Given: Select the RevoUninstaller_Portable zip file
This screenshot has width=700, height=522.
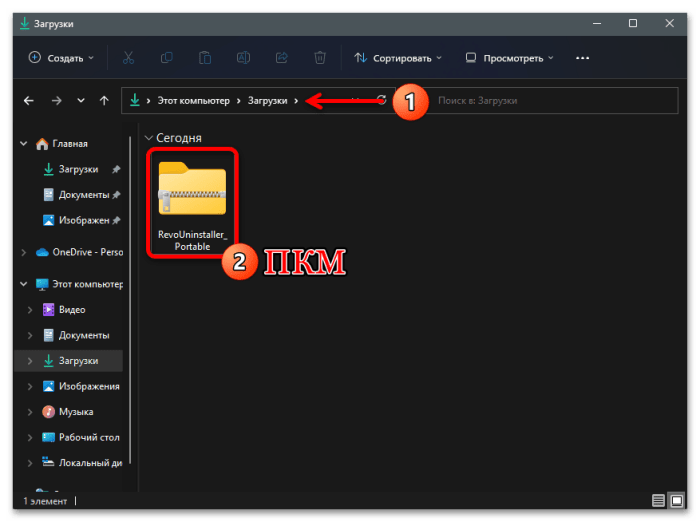Looking at the screenshot, I should tap(192, 203).
